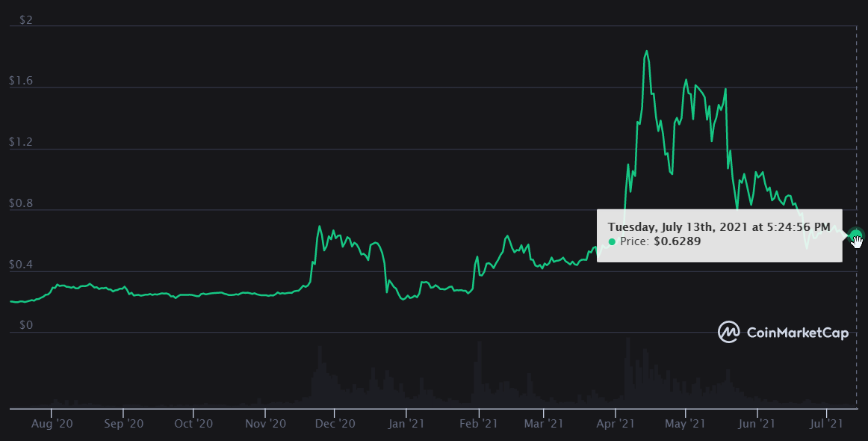Screen dimensions: 868x441
Task: Click the CoinMarketCap watermark text
Action: [x=797, y=333]
